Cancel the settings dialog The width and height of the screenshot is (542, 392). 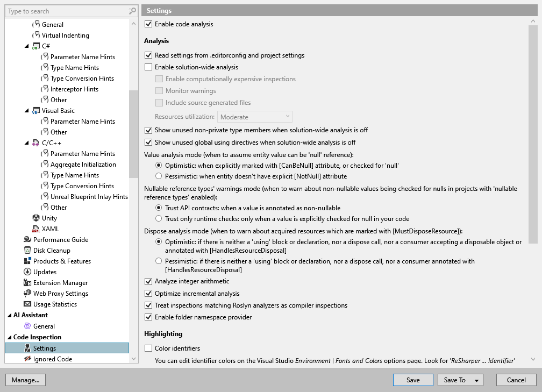516,380
